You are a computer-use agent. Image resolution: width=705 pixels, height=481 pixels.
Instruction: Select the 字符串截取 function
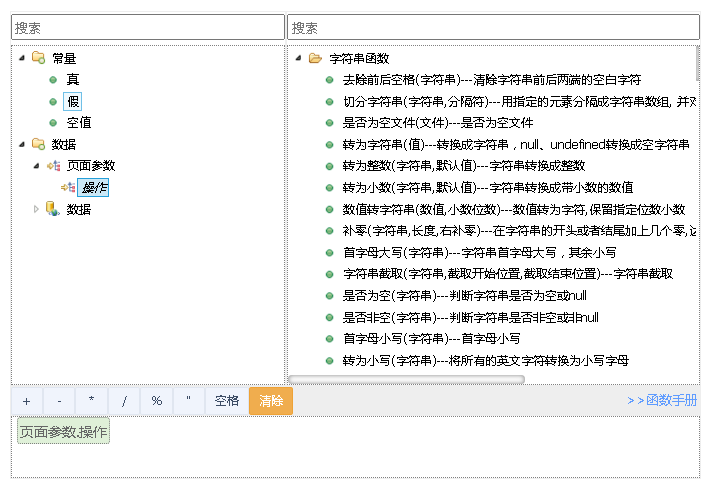click(x=507, y=274)
